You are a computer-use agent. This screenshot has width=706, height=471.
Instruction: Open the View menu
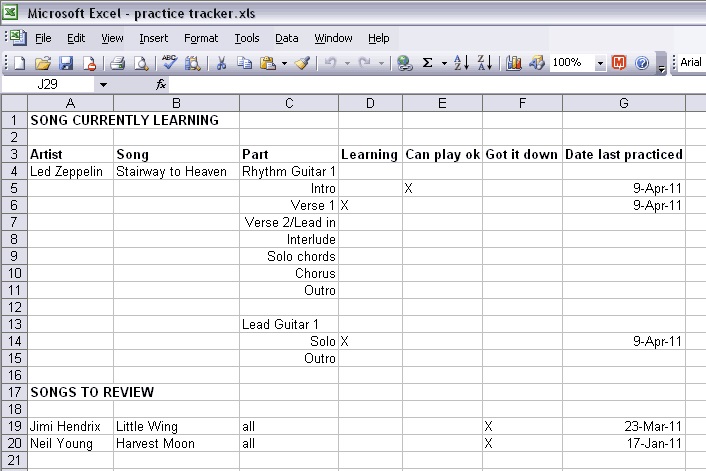112,38
